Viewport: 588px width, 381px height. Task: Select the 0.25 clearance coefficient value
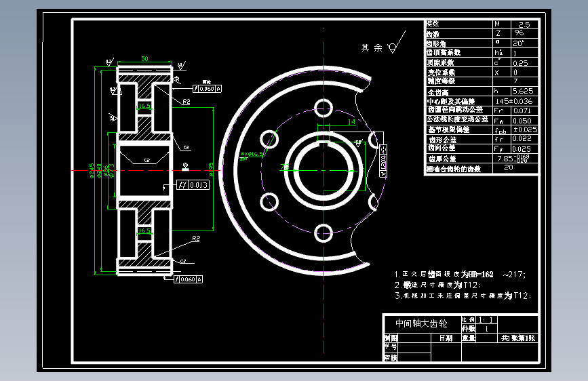pos(520,63)
